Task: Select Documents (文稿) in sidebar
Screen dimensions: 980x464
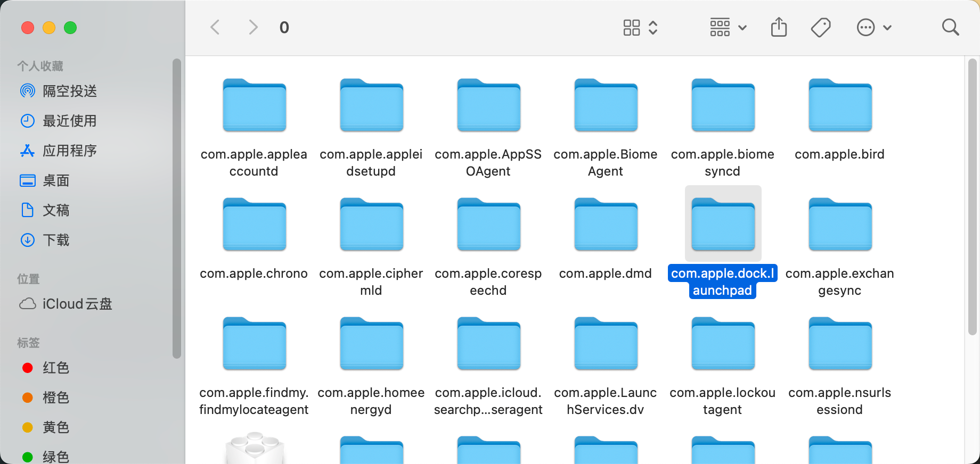Action: tap(56, 210)
